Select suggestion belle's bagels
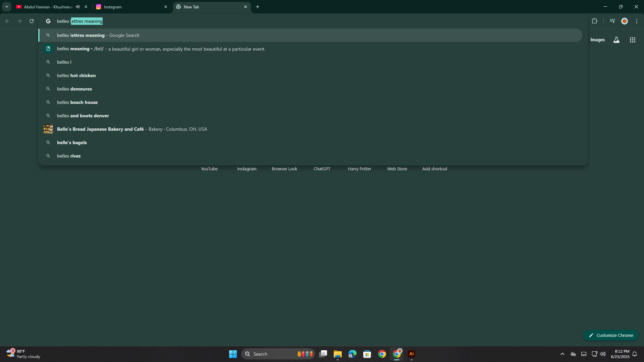Screen dimensions: 644x362 tap(310, 142)
